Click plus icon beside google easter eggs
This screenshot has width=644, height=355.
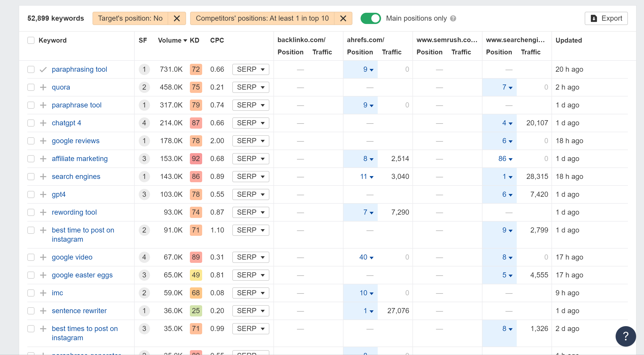tap(43, 275)
